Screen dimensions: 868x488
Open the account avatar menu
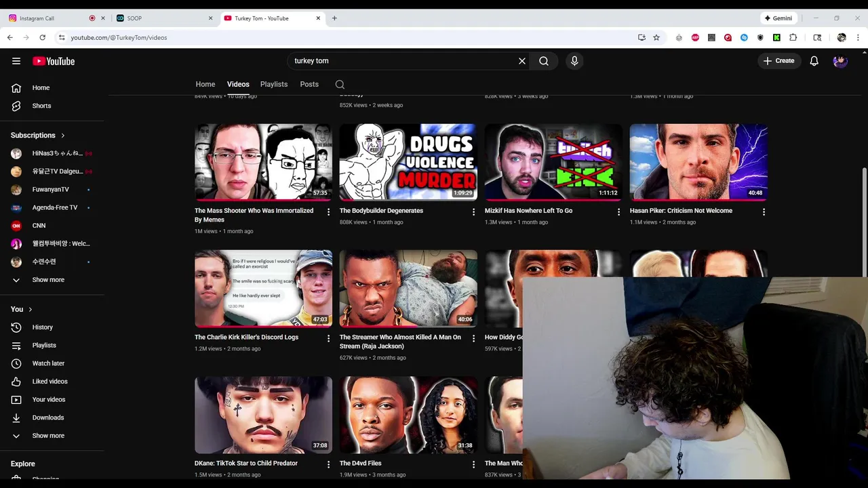point(840,61)
